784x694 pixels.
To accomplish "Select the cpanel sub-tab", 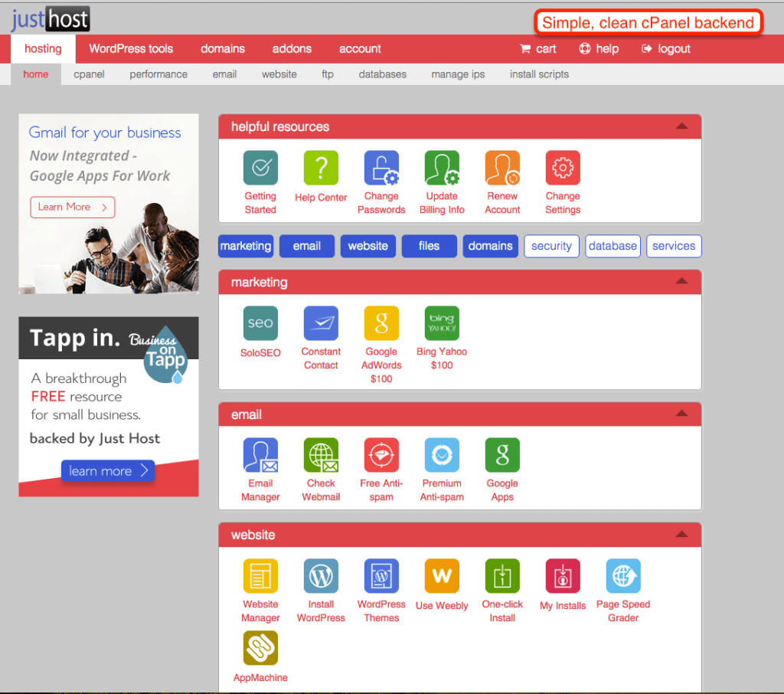I will [x=89, y=74].
